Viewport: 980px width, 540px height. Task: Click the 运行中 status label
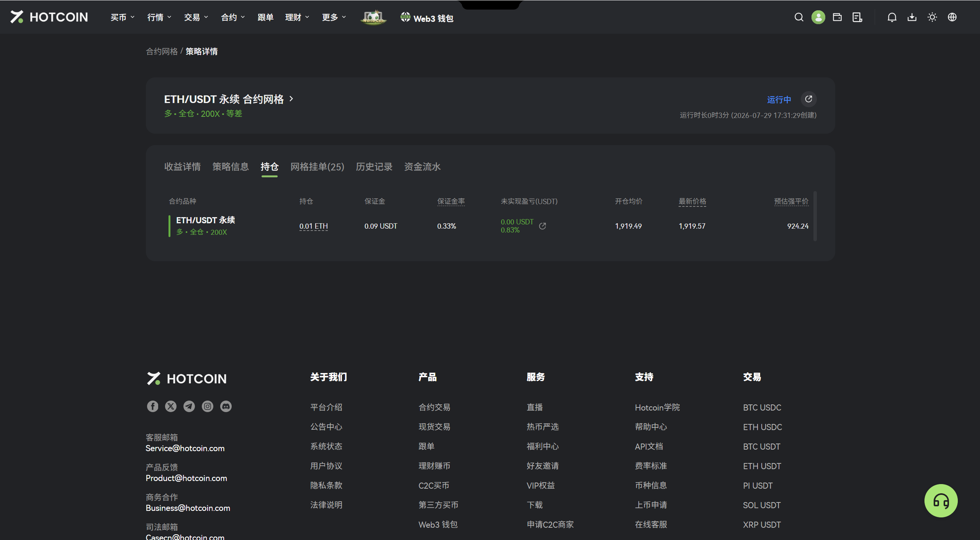tap(779, 100)
